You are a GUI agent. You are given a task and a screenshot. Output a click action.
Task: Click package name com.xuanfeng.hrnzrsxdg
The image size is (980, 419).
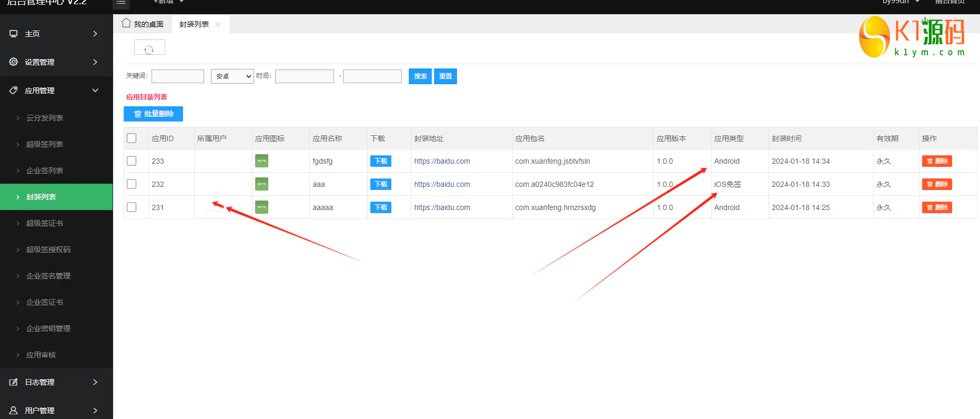(x=555, y=207)
